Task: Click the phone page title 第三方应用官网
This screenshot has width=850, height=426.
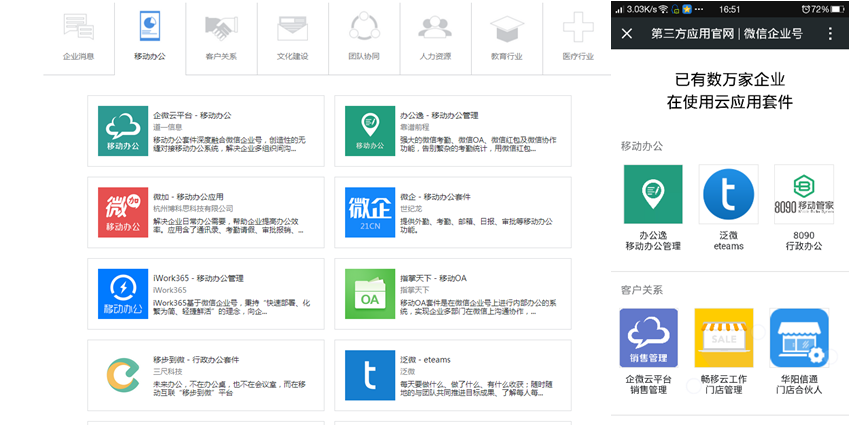Action: [692, 34]
